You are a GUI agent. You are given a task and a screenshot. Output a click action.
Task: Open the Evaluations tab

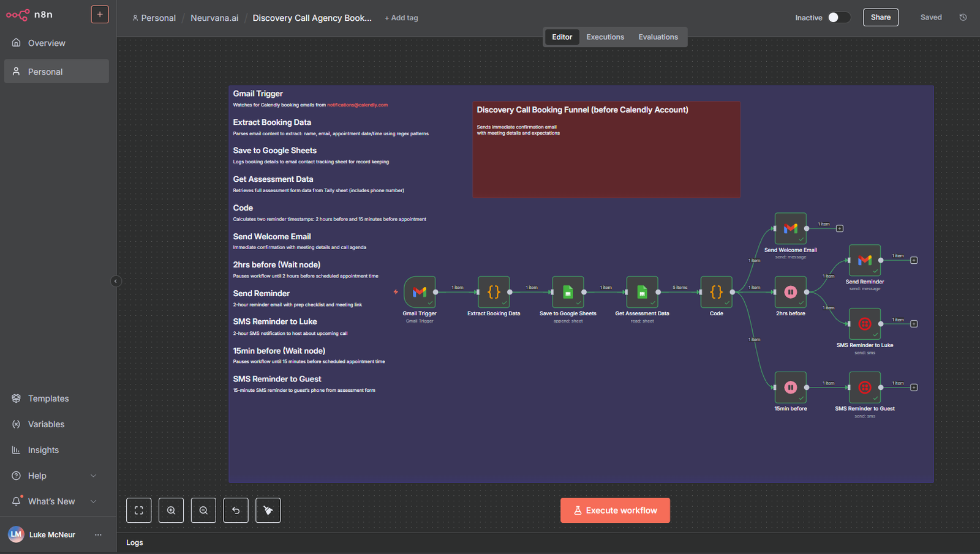point(658,37)
